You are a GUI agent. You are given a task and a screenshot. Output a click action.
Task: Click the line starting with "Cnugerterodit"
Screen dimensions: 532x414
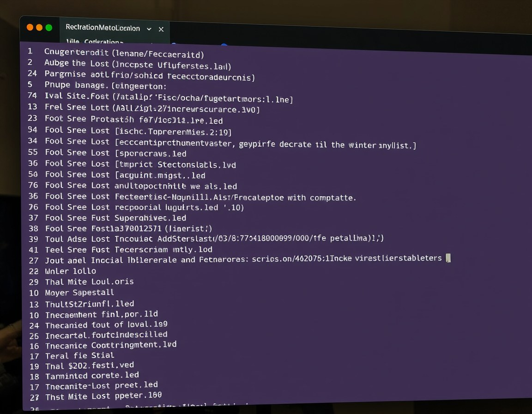pyautogui.click(x=124, y=53)
